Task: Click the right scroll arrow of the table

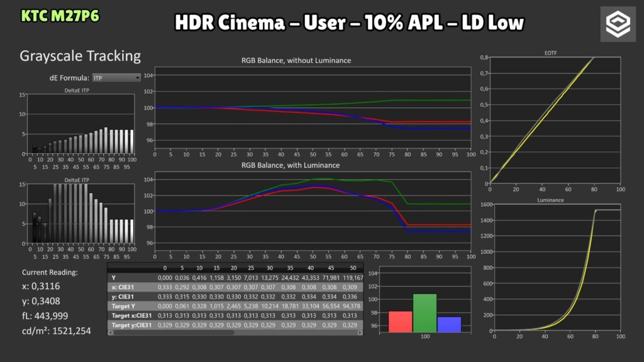Action: click(360, 333)
